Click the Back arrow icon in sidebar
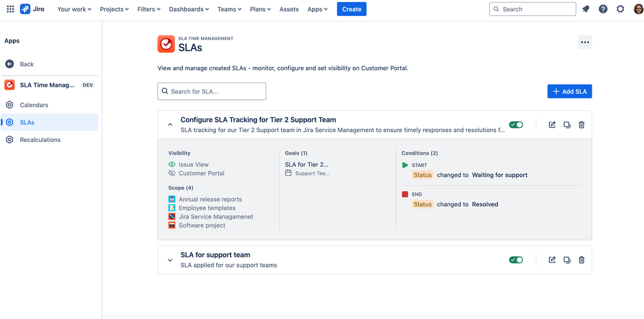The image size is (644, 319). [x=10, y=64]
